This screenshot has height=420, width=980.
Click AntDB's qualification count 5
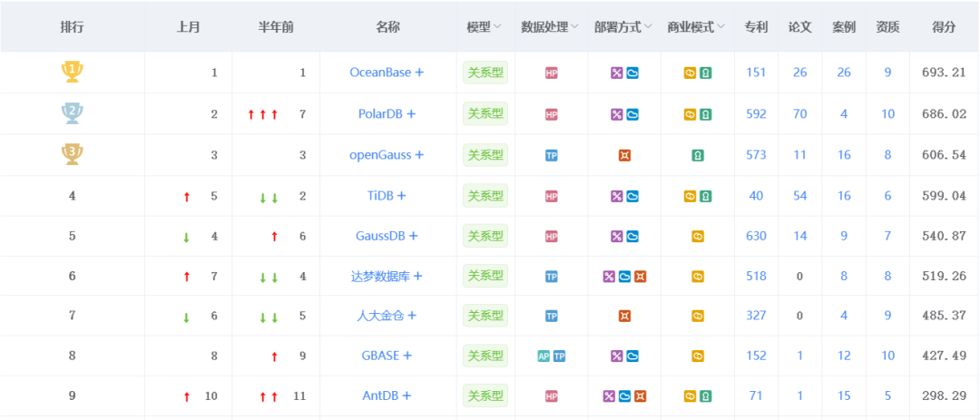(887, 396)
